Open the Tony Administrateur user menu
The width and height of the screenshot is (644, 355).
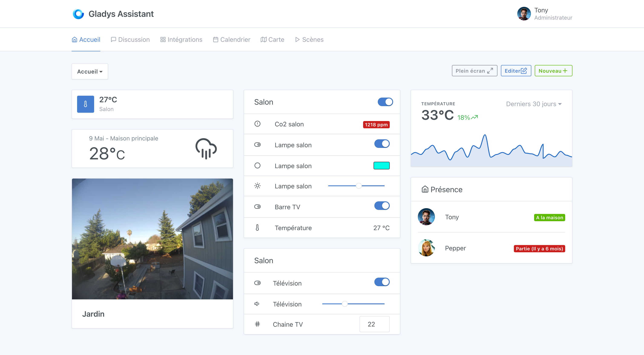[x=545, y=14]
